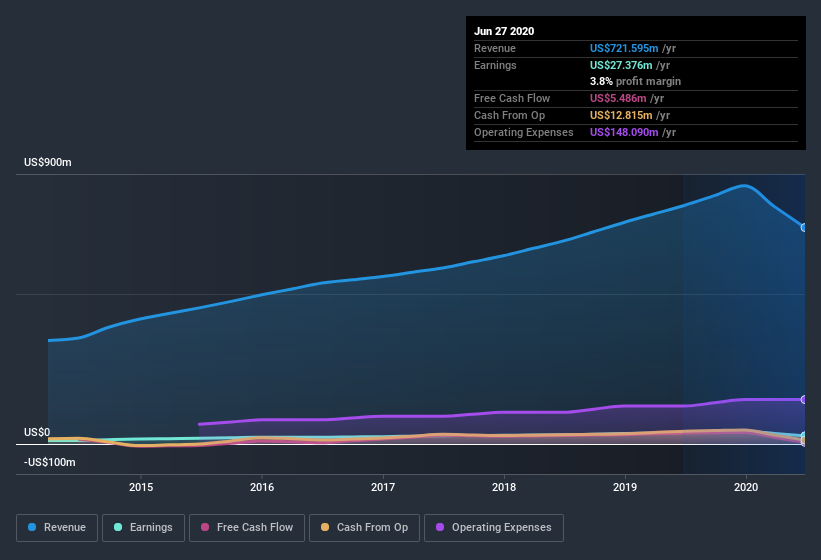Screen dimensions: 821x560
Task: Toggle the Free Cash Flow legend button
Action: [x=247, y=528]
